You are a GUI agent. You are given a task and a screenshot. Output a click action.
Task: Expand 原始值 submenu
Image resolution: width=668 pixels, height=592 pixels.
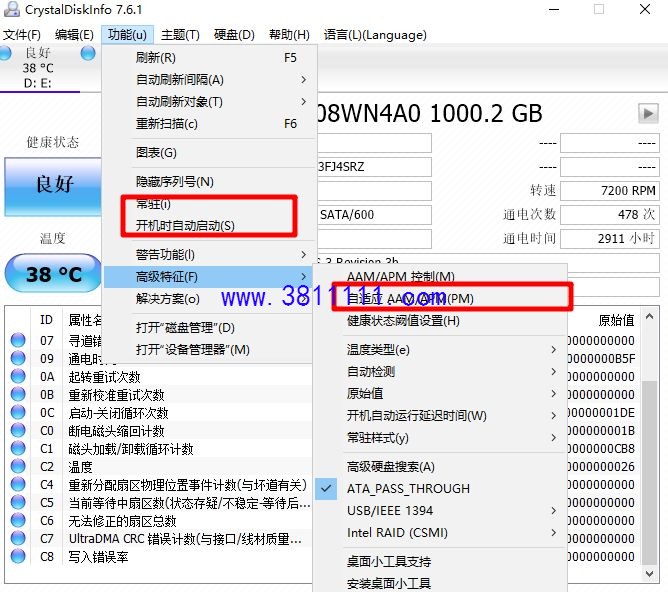tap(441, 394)
